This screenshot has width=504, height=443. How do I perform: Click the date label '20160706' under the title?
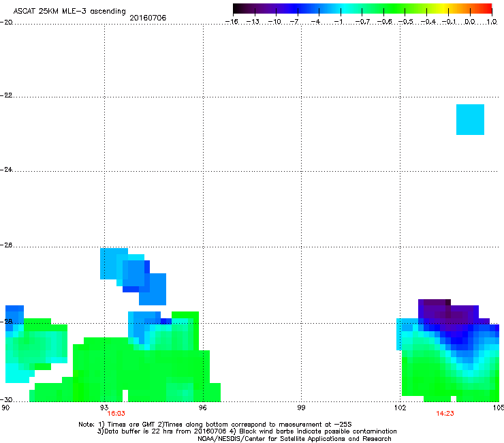(148, 18)
